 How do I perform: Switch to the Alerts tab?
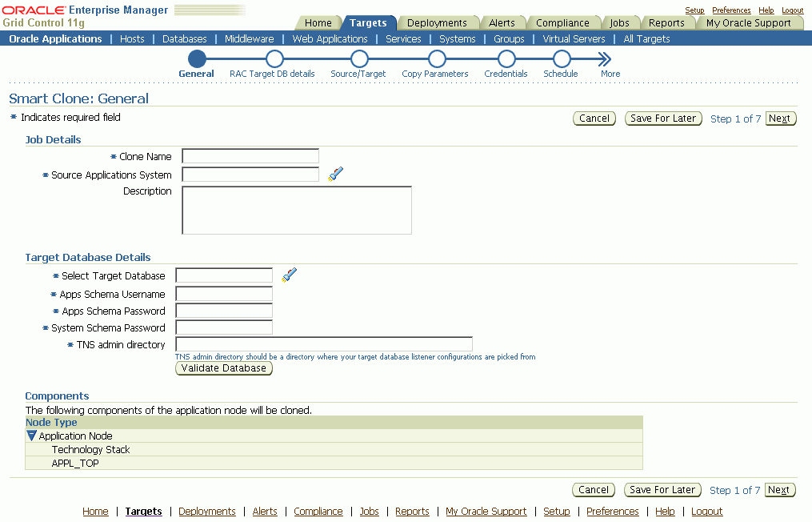502,22
